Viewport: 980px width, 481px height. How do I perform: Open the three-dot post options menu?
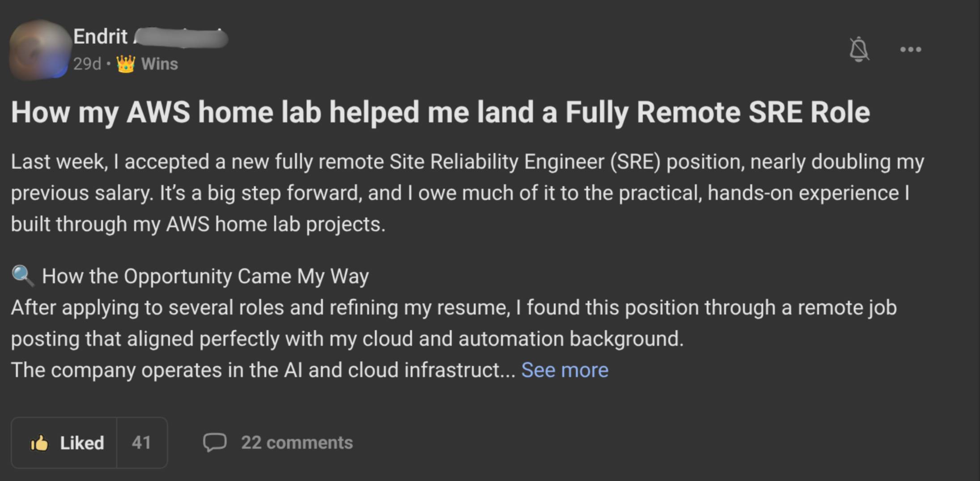tap(910, 49)
